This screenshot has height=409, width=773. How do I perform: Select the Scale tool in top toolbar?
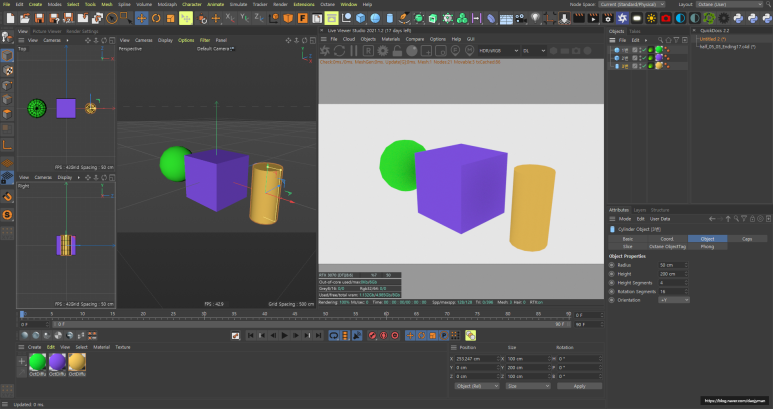[171, 18]
